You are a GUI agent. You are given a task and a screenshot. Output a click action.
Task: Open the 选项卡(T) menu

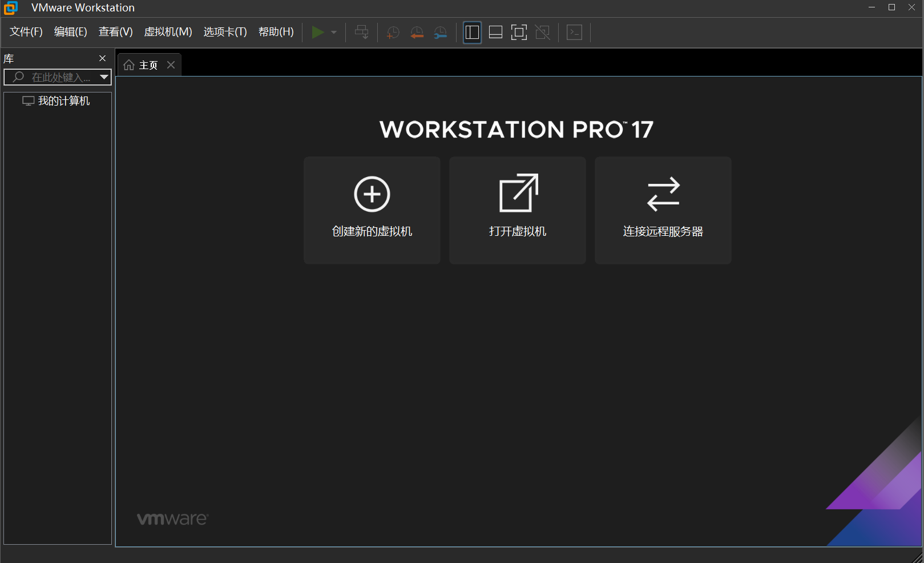(225, 32)
